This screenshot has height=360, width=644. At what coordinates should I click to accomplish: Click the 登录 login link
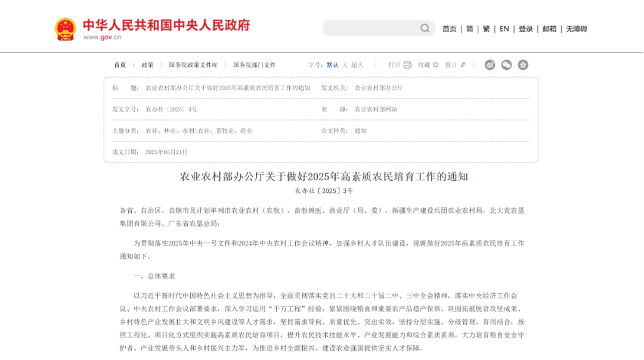[x=525, y=29]
